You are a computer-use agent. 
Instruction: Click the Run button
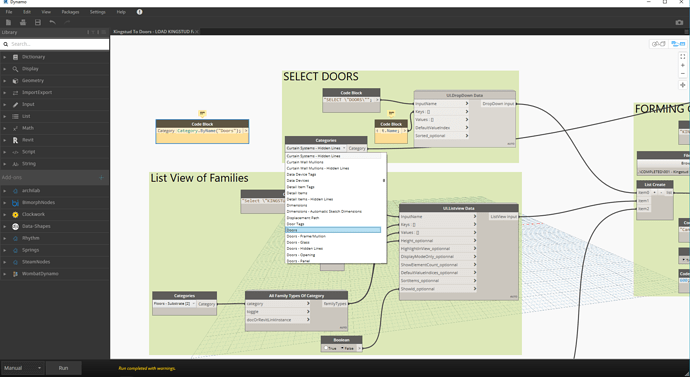(x=63, y=368)
